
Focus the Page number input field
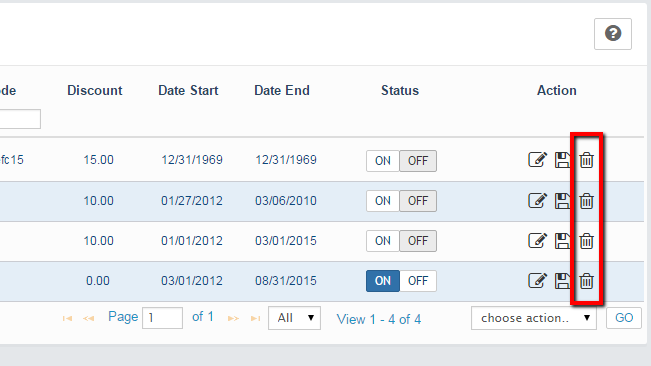tap(162, 318)
